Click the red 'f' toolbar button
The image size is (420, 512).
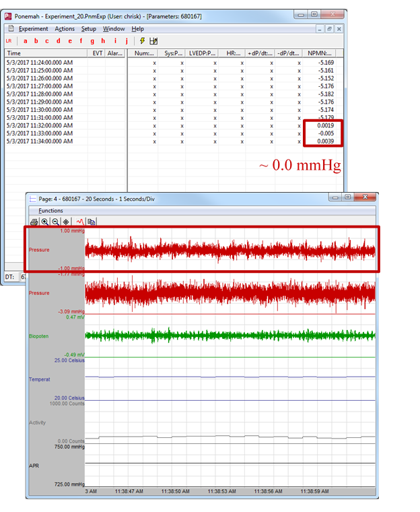pyautogui.click(x=81, y=41)
